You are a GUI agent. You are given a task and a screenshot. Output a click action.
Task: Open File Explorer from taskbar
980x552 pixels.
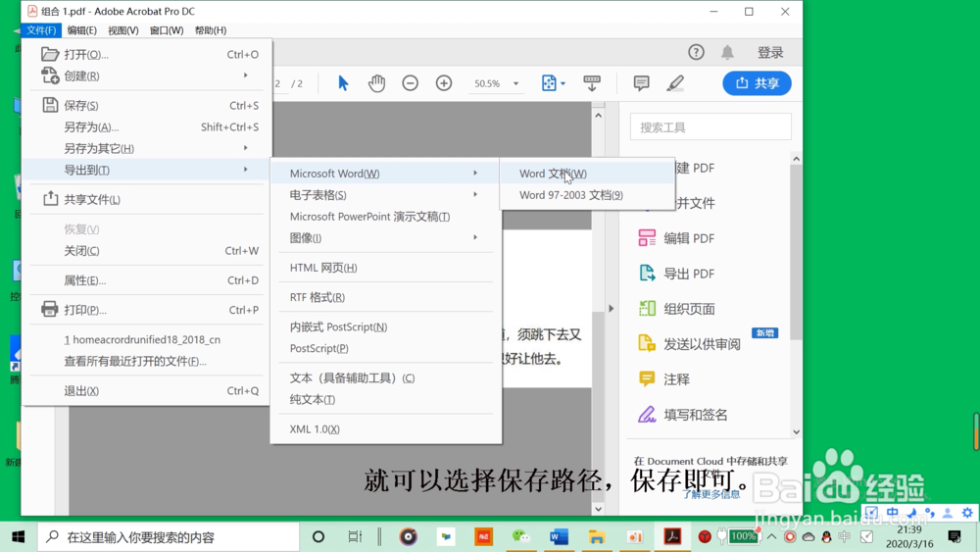click(x=596, y=537)
